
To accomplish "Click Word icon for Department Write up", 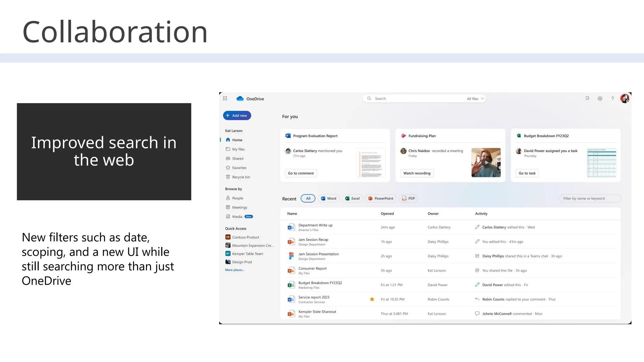I will 291,227.
